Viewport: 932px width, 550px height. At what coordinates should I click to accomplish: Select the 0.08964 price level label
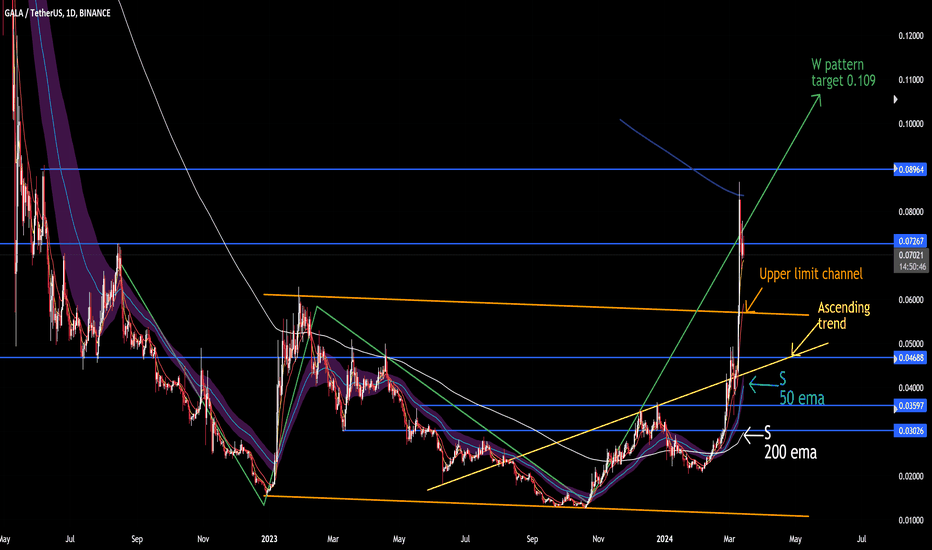[911, 169]
